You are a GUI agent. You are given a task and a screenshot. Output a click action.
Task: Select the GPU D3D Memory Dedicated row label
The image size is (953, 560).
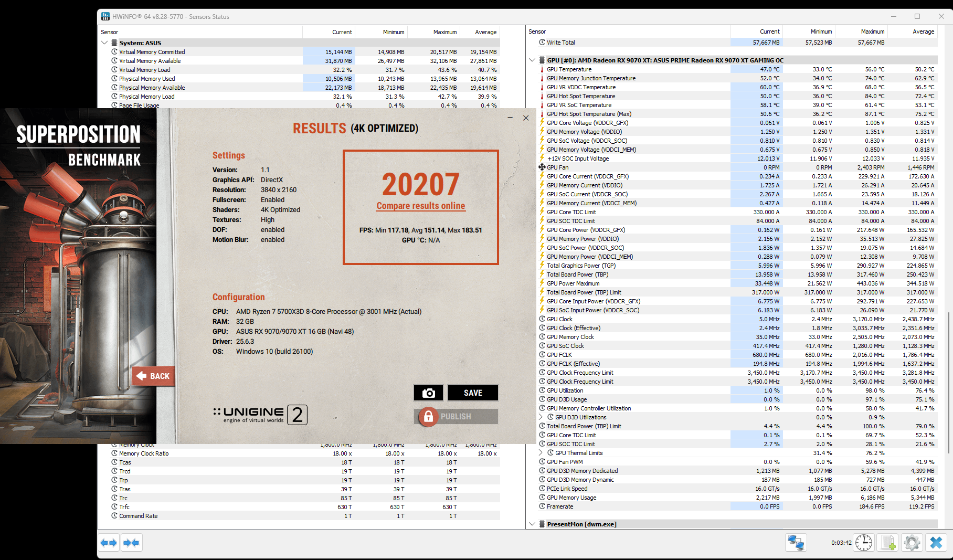click(x=583, y=471)
